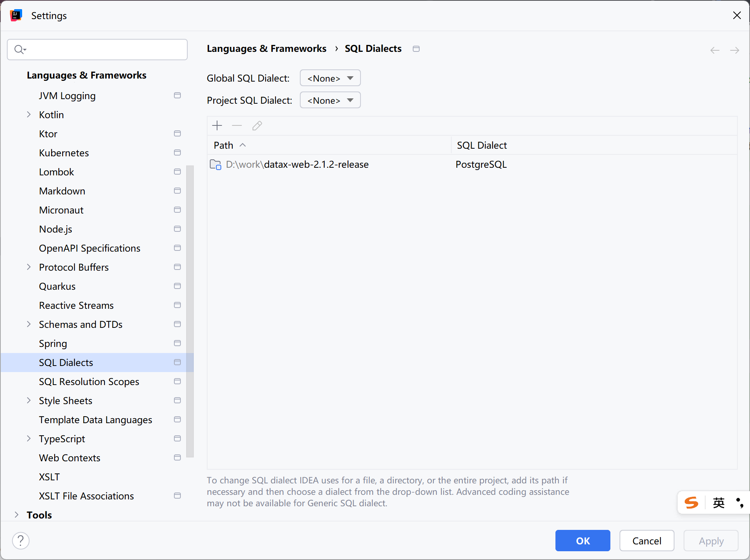Open the Spring settings page

pyautogui.click(x=53, y=343)
